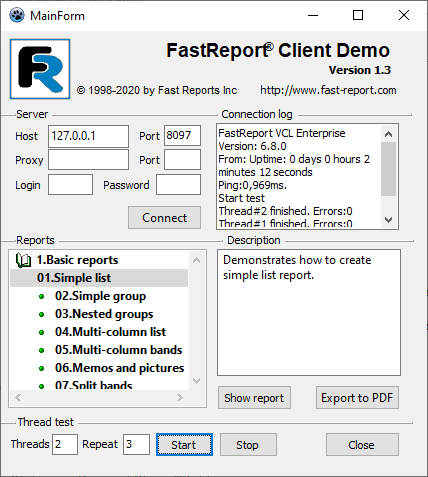Click 'Start test' log line
This screenshot has height=477, width=428.
point(241,198)
